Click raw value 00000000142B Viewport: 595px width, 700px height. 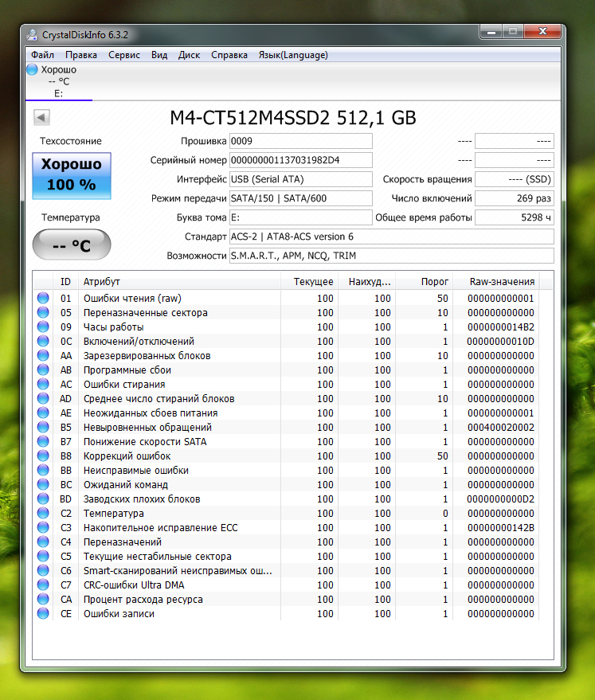point(501,528)
